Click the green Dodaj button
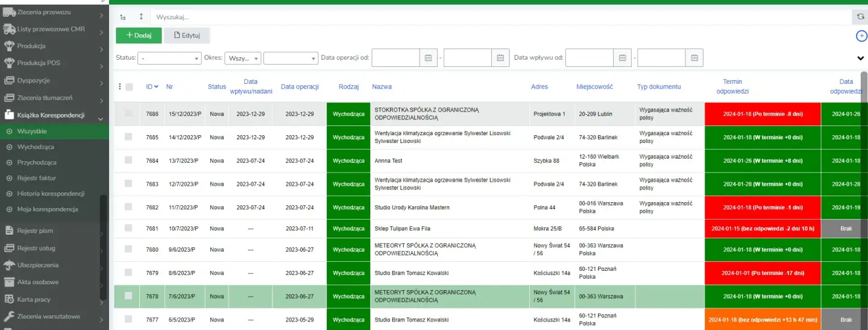The height and width of the screenshot is (330, 868). [139, 36]
